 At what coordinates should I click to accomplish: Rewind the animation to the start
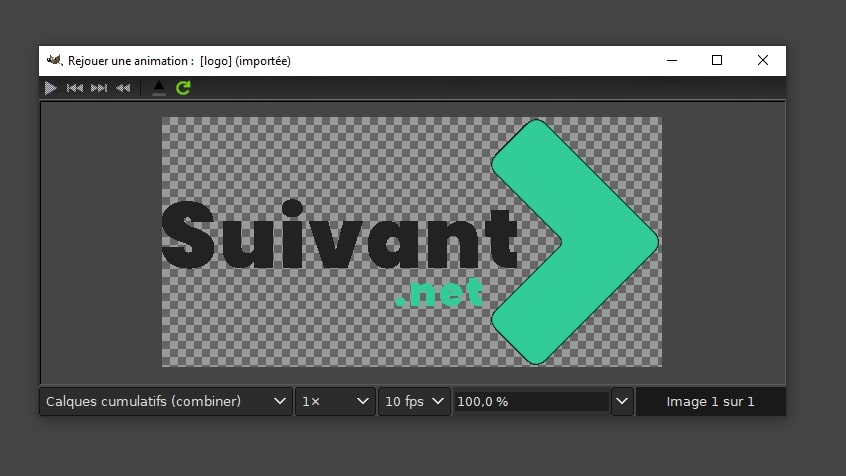(123, 88)
